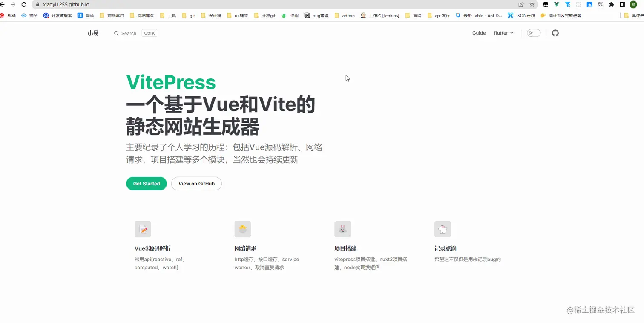Click the View on GitHub button

[196, 184]
